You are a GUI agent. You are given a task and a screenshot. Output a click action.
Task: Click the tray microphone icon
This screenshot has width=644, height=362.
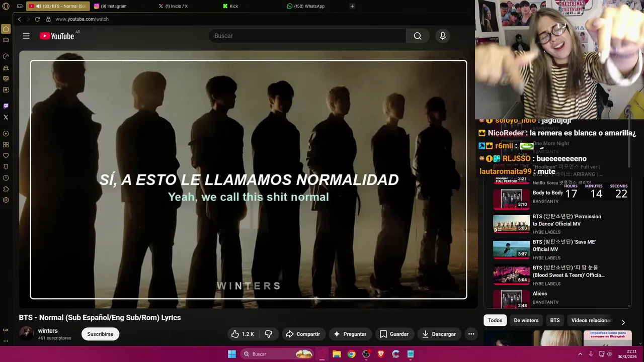click(x=591, y=354)
